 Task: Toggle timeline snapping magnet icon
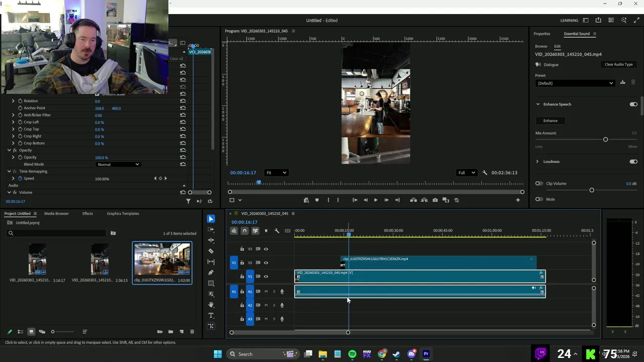click(x=245, y=231)
